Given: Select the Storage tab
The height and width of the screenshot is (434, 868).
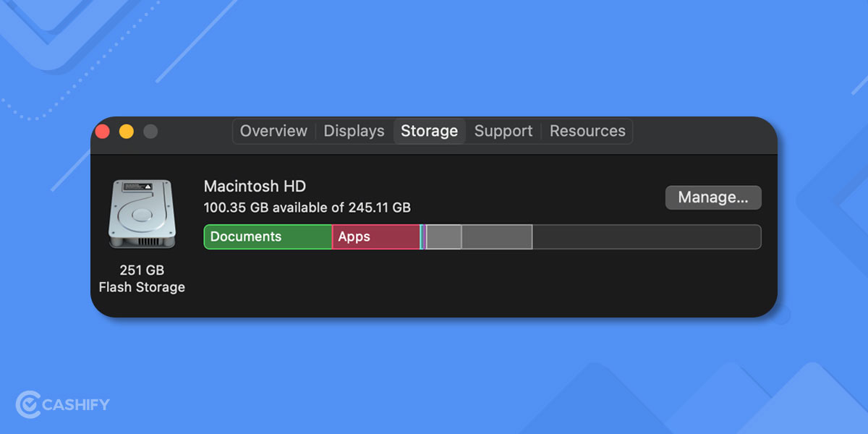Looking at the screenshot, I should (429, 131).
